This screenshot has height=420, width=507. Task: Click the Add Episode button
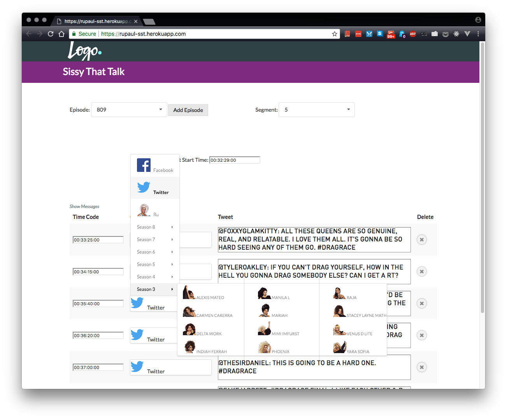pos(188,110)
